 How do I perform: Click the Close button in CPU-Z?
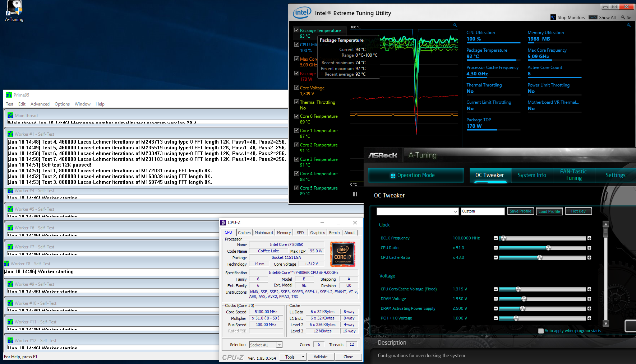point(348,357)
